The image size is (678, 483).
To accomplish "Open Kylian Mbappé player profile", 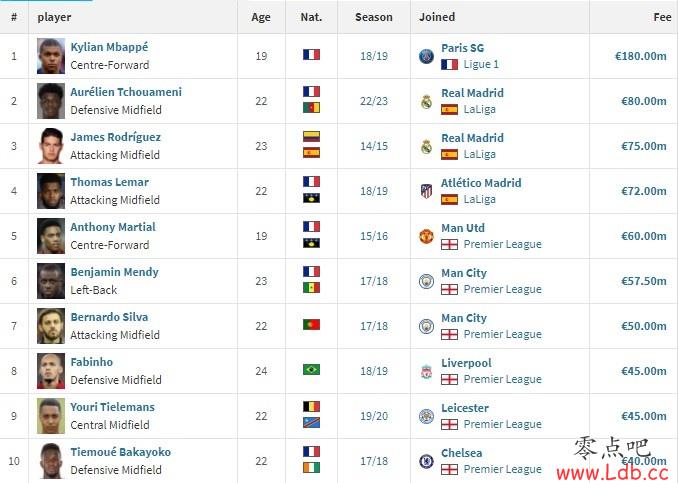I will (109, 47).
